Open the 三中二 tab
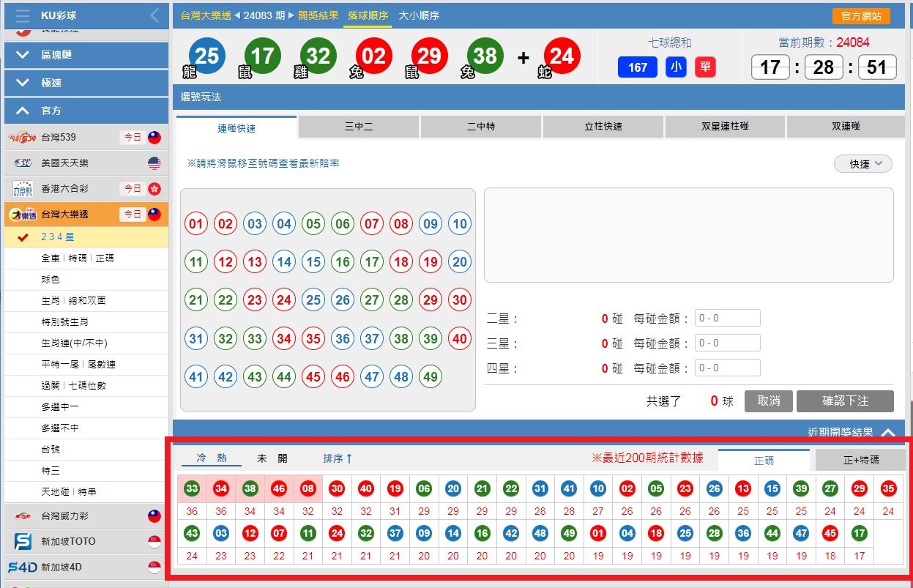This screenshot has width=913, height=588. (x=359, y=127)
